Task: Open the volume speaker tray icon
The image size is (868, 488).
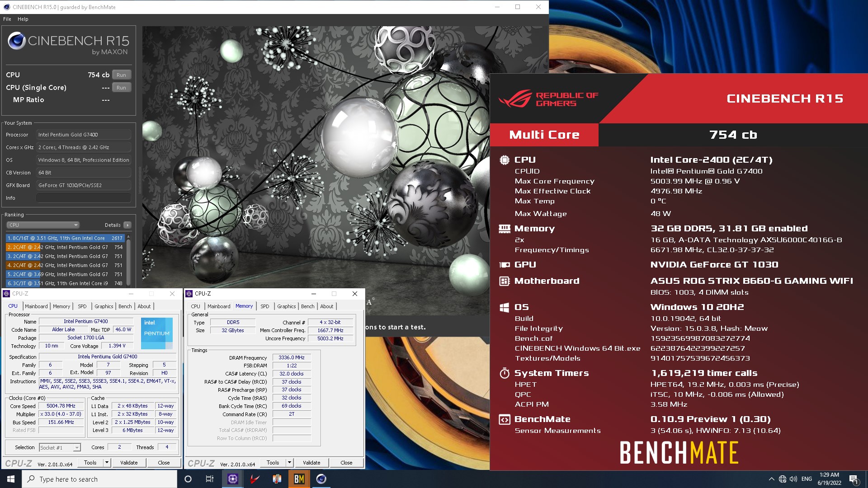Action: [x=793, y=479]
